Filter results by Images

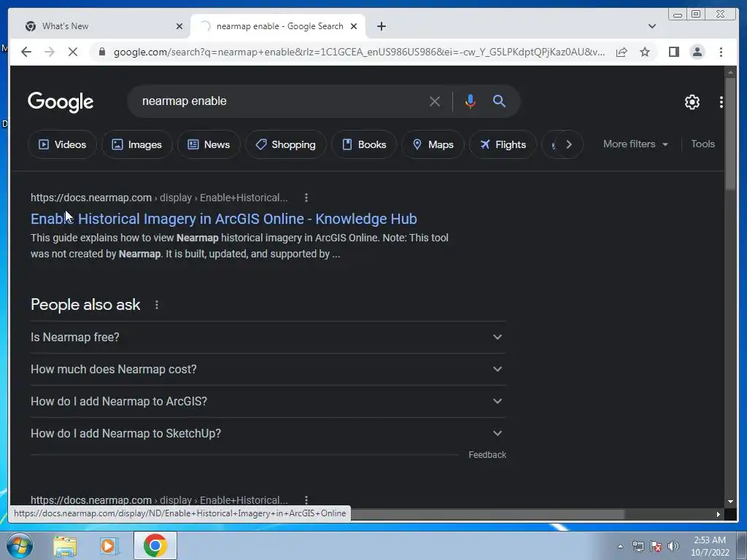click(x=136, y=144)
